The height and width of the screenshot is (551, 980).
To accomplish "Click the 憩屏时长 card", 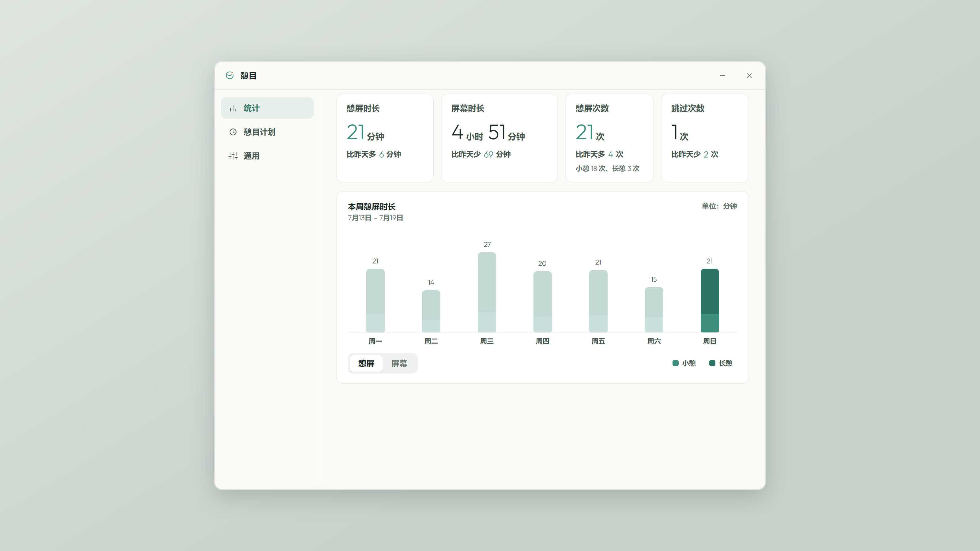I will click(x=385, y=138).
